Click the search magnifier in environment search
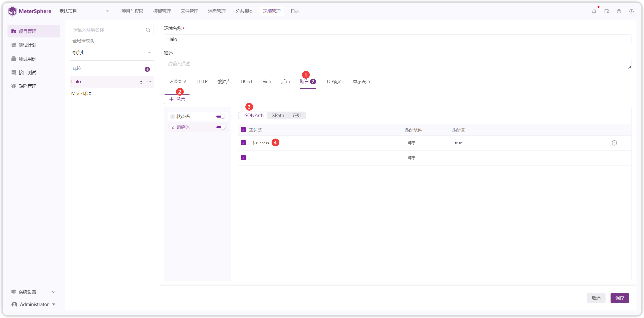 (148, 30)
